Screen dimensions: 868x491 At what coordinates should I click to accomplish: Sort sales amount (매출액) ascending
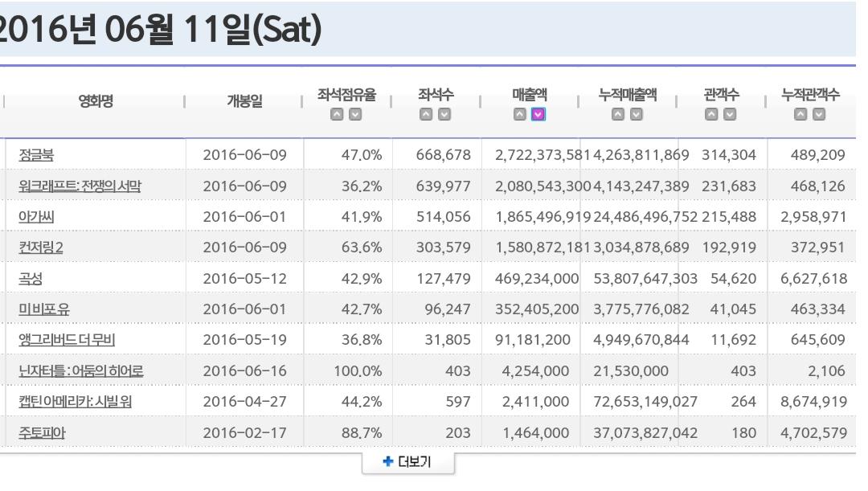point(522,115)
